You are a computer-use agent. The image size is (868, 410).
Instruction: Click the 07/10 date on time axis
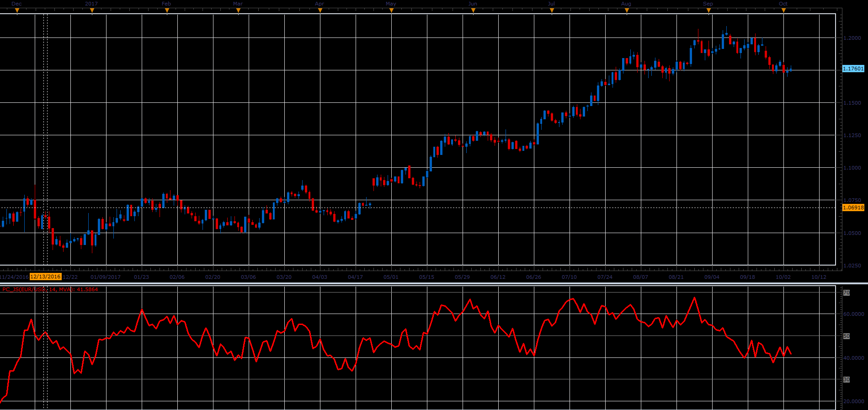pyautogui.click(x=569, y=277)
